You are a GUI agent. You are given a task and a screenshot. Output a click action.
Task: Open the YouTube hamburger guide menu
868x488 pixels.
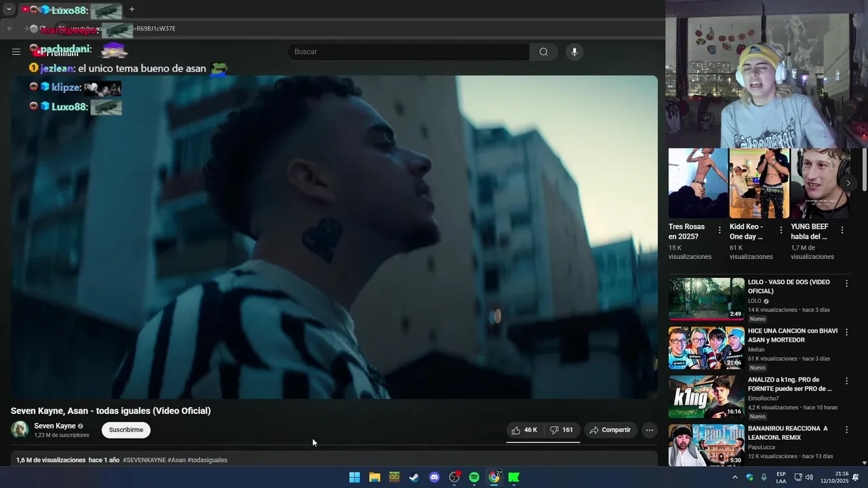tap(16, 52)
